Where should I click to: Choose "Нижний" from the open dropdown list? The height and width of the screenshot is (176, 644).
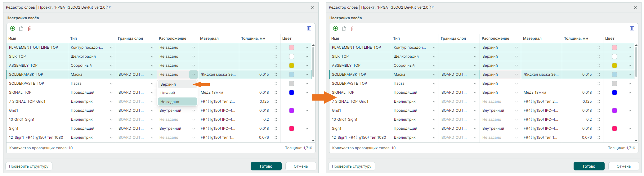168,93
